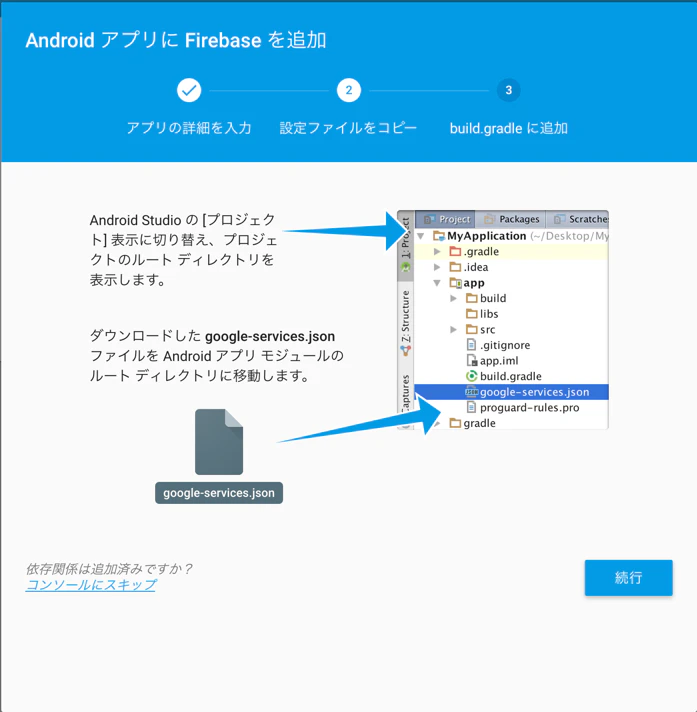Select the bottom gradle folder name
The width and height of the screenshot is (697, 712).
point(479,423)
